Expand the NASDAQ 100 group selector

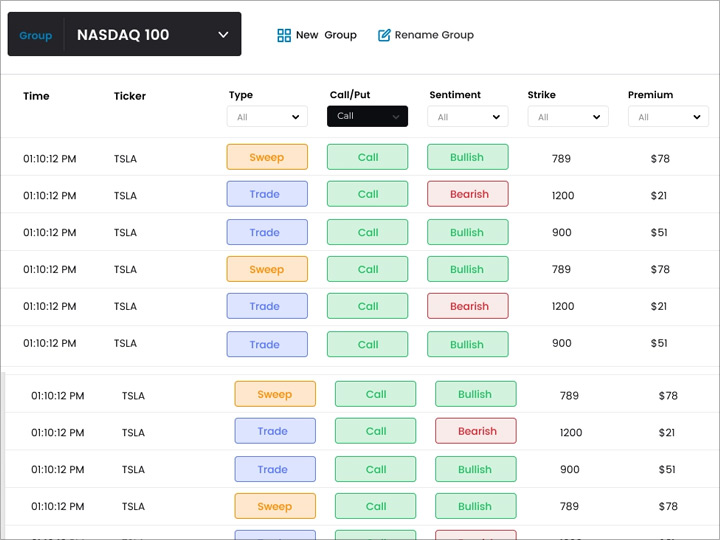[223, 35]
